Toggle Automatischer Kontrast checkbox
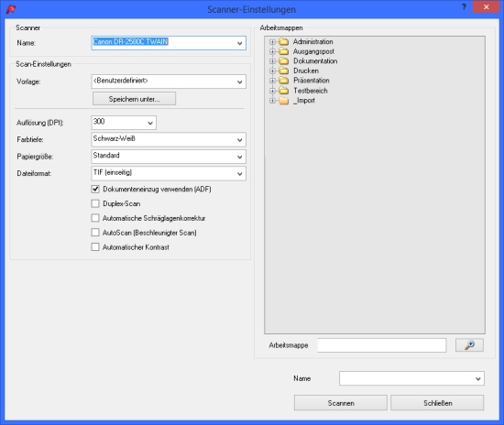 95,247
